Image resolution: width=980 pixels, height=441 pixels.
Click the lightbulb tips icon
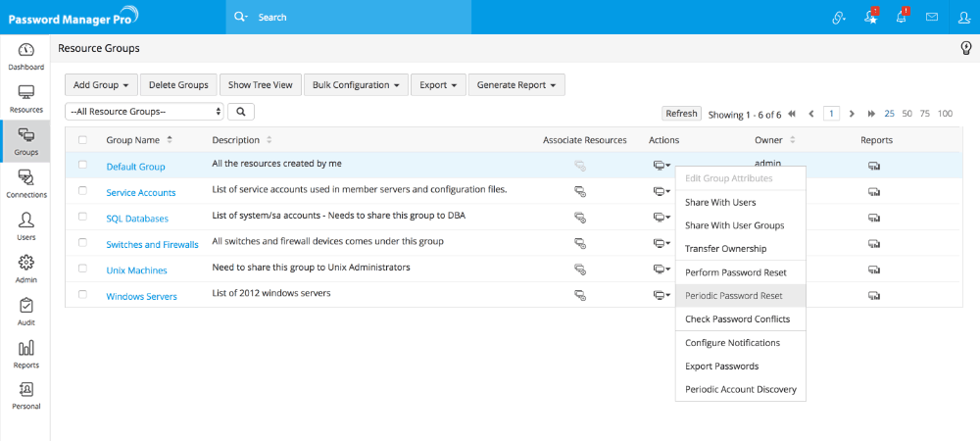[965, 48]
